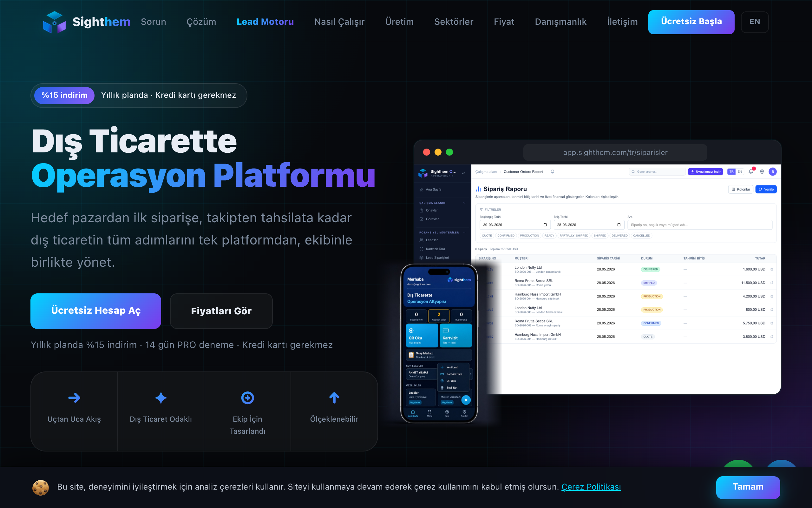The image size is (812, 508).
Task: Open Nasıl Çalışır in the top navigation
Action: coord(339,22)
